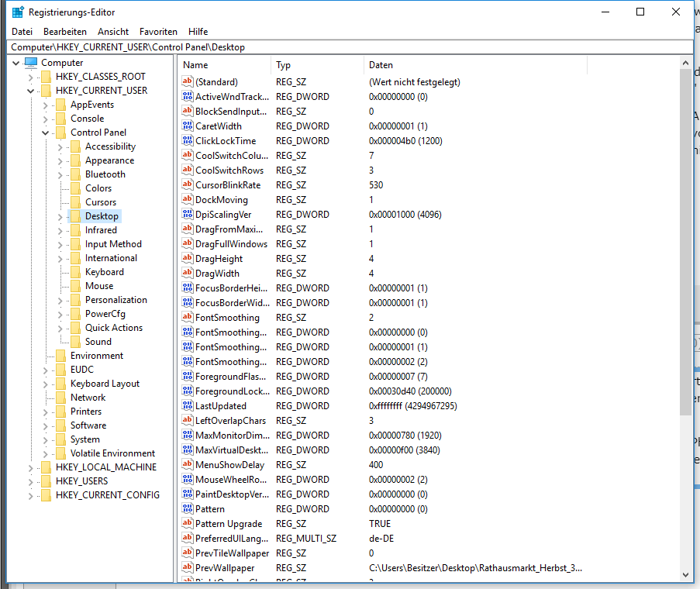Screen dimensions: 700x589
Task: Select the Pattern Upgrade value name
Action: pos(229,523)
